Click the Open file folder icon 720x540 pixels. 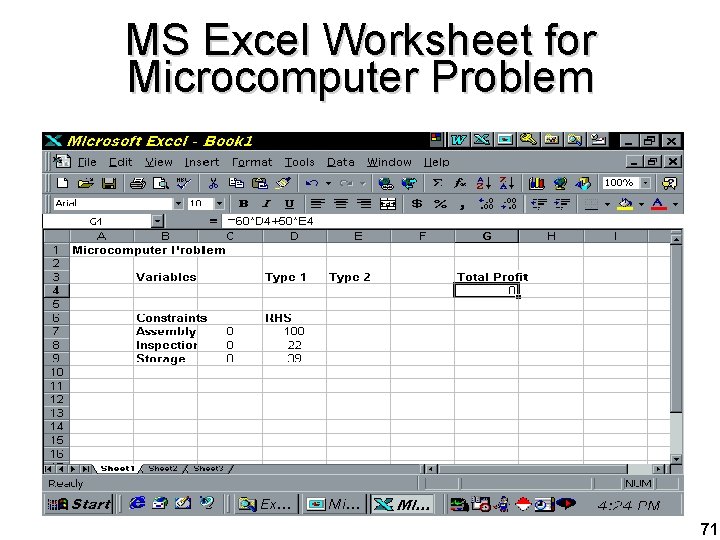coord(85,183)
